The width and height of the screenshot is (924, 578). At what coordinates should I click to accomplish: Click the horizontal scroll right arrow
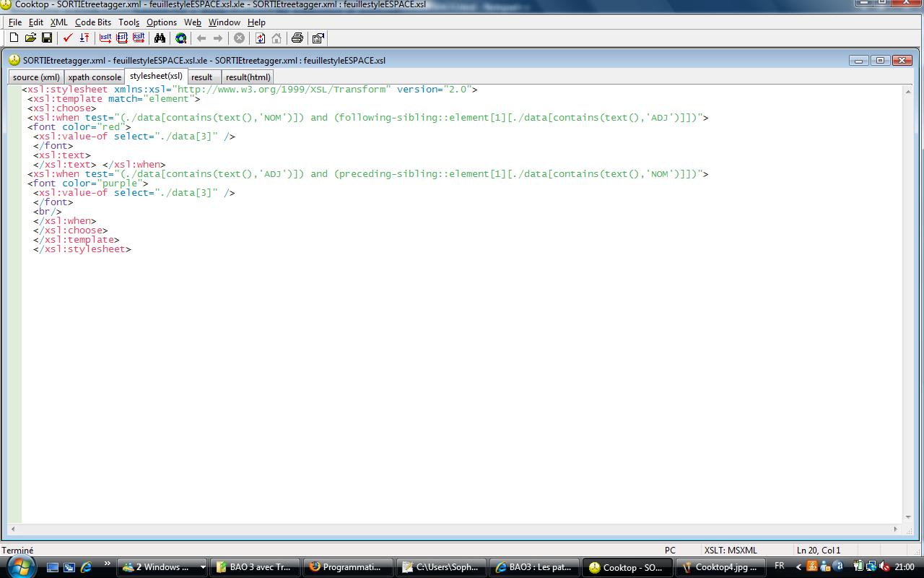897,529
